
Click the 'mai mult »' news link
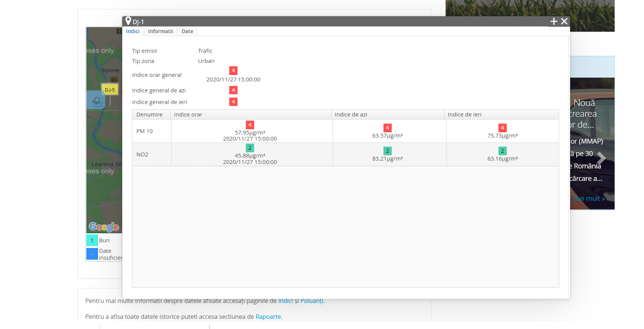click(589, 199)
